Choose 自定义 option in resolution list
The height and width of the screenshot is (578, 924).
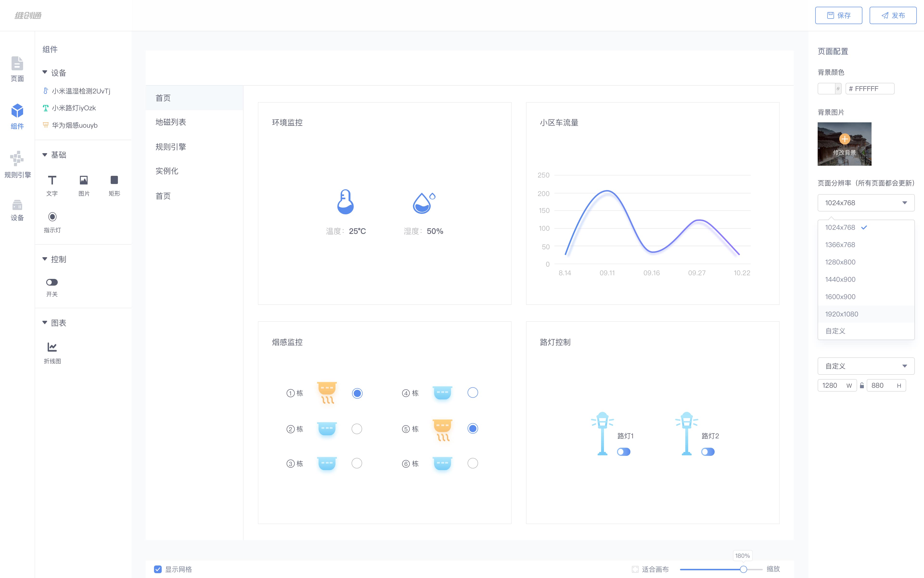point(866,331)
